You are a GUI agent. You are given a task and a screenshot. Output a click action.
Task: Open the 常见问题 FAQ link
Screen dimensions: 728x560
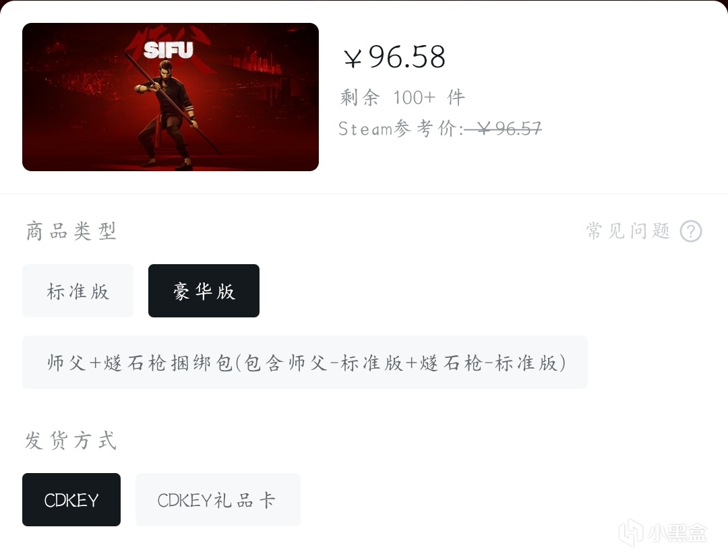click(628, 230)
